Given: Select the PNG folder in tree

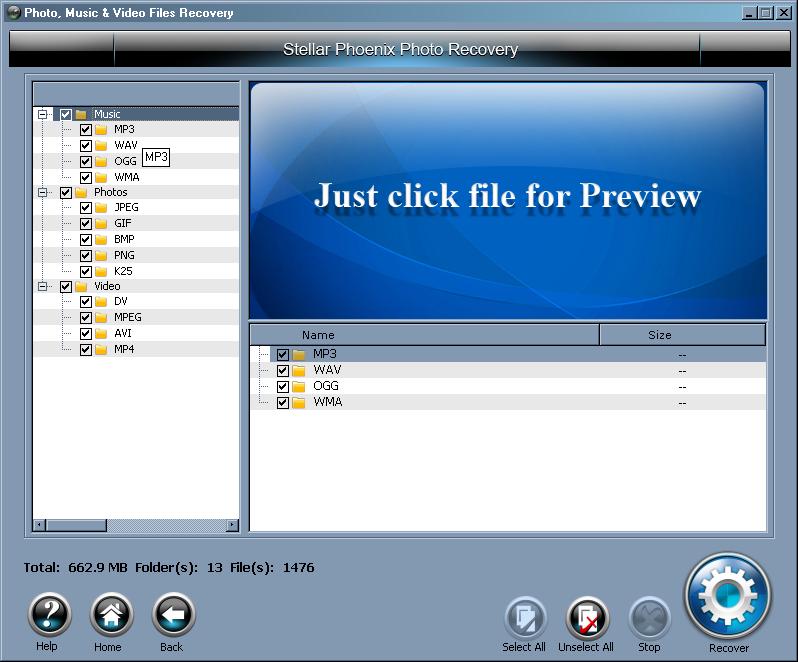Looking at the screenshot, I should click(124, 255).
